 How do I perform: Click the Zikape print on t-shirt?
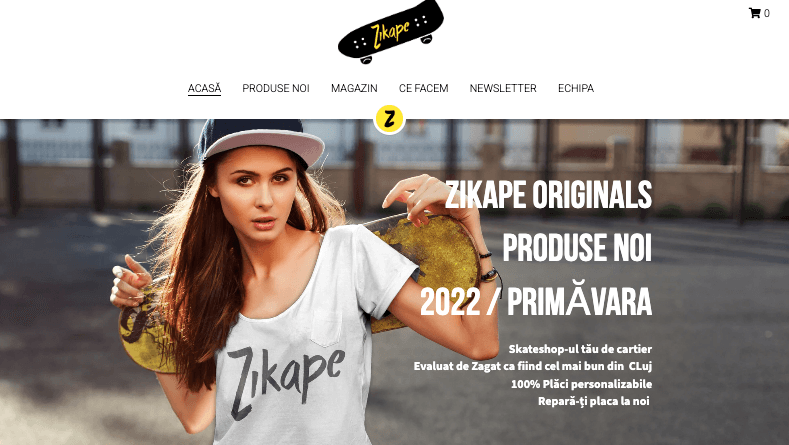[286, 380]
